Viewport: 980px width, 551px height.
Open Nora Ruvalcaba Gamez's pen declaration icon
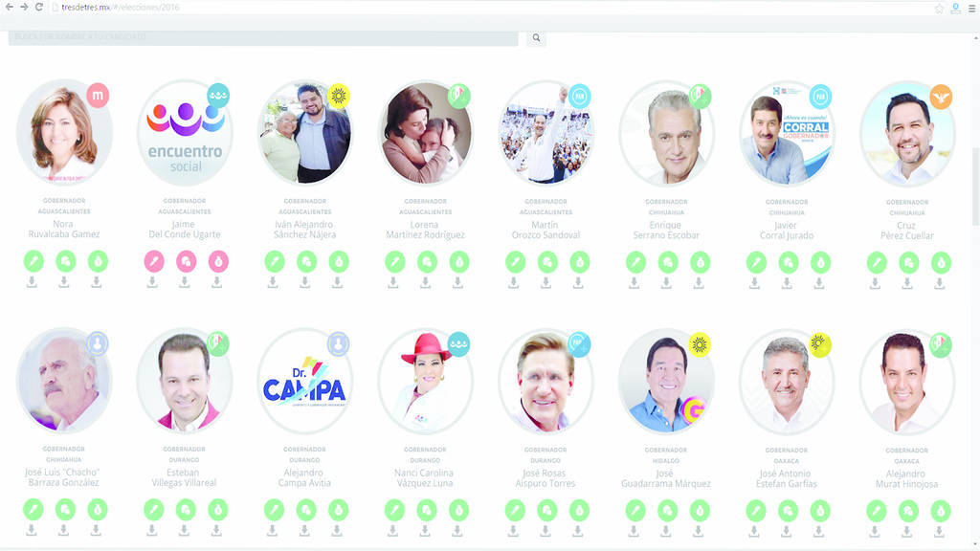click(33, 261)
